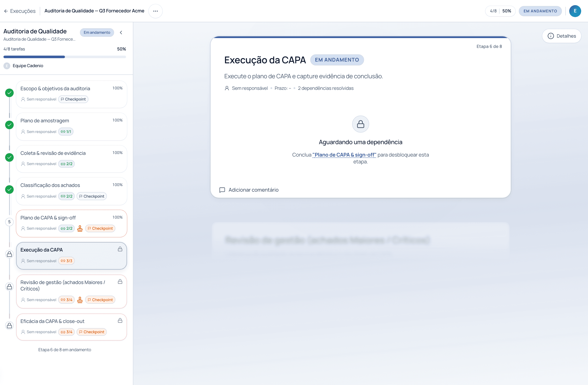Click large lock icon above Aguardando uma dependência
The height and width of the screenshot is (385, 588).
[360, 124]
